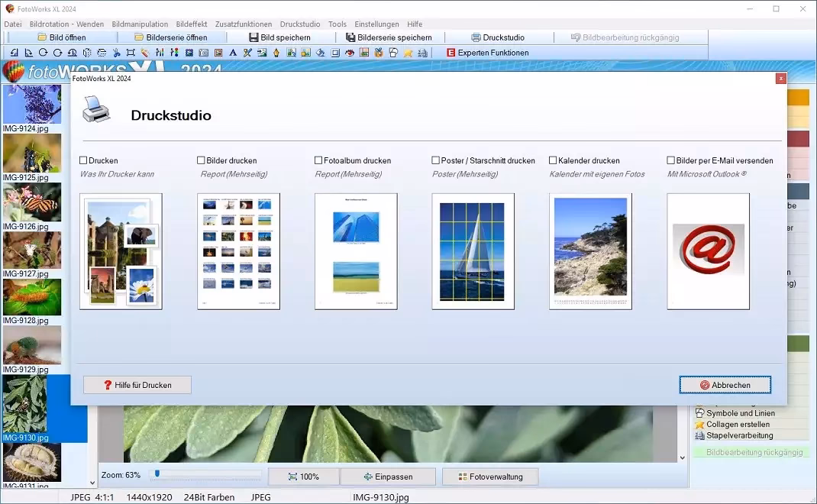Click the rotate left 90 degrees icon

(14, 53)
